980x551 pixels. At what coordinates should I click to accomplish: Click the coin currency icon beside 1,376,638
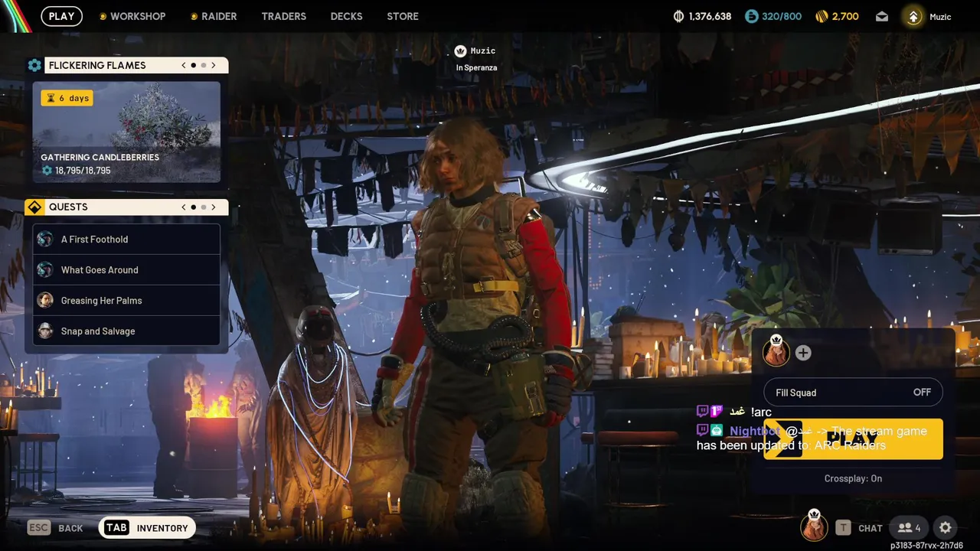click(678, 16)
